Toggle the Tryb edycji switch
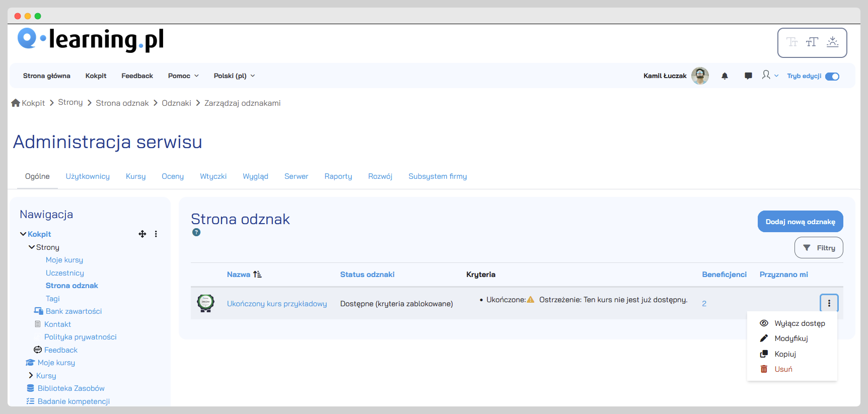868x414 pixels. [832, 77]
